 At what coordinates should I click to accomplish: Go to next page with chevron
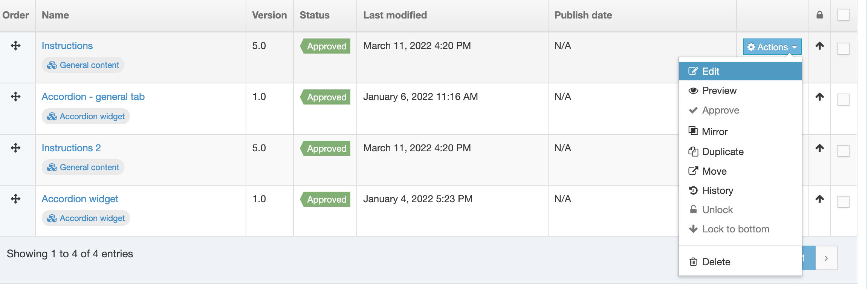pyautogui.click(x=826, y=258)
